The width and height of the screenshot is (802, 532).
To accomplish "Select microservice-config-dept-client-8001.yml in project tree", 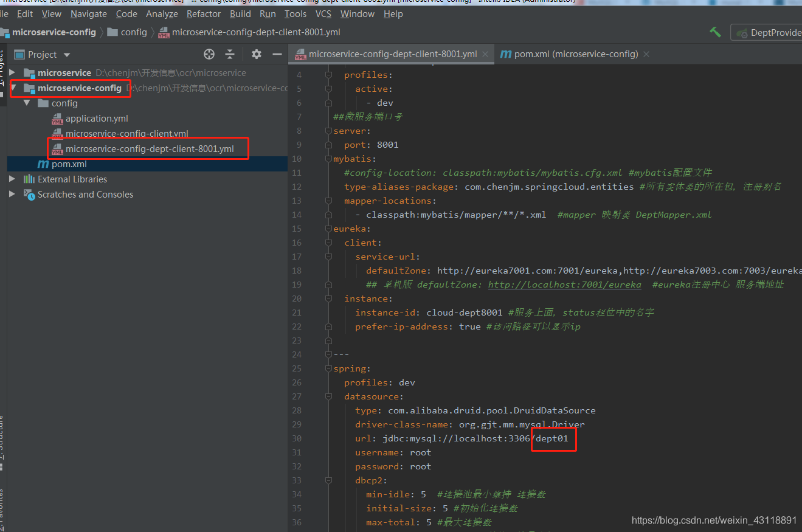I will tap(150, 149).
